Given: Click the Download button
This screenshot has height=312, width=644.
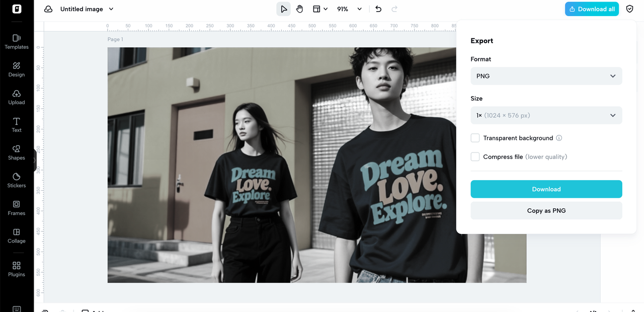Looking at the screenshot, I should point(546,189).
